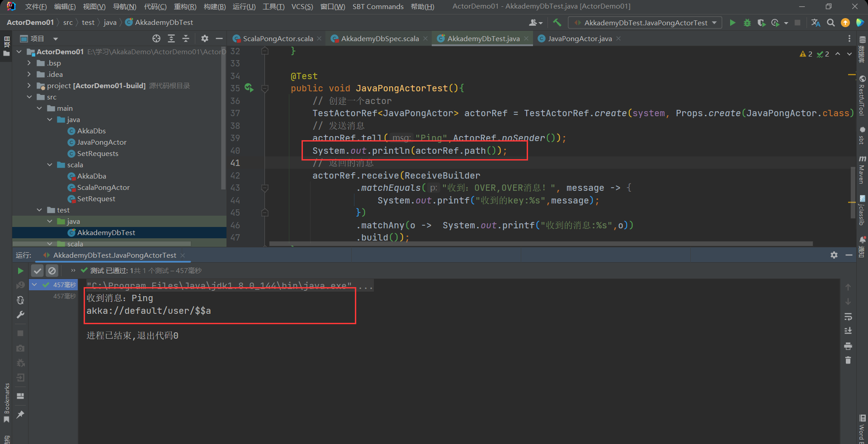Viewport: 868px width, 444px height.
Task: Toggle scroll to end in console
Action: (848, 331)
